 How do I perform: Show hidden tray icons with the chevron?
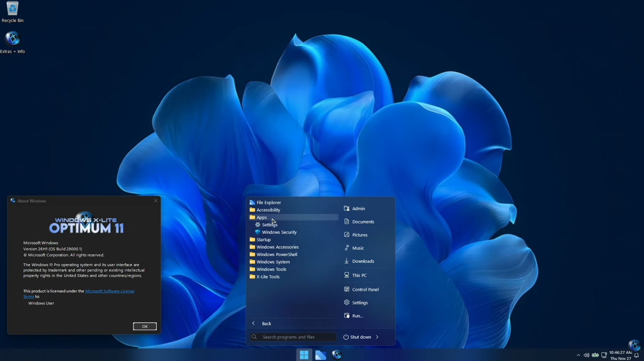tap(578, 355)
